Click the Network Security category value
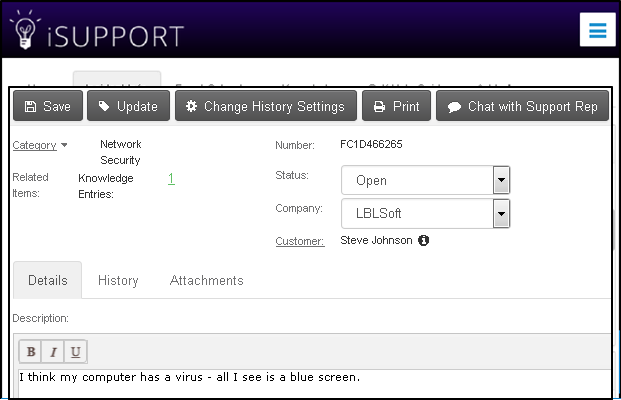Image resolution: width=621 pixels, height=400 pixels. point(120,152)
